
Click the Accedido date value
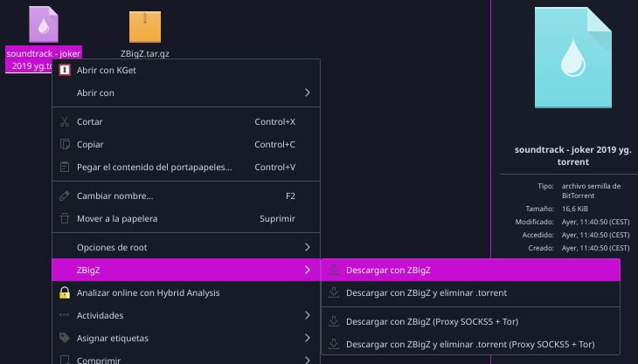pyautogui.click(x=595, y=235)
